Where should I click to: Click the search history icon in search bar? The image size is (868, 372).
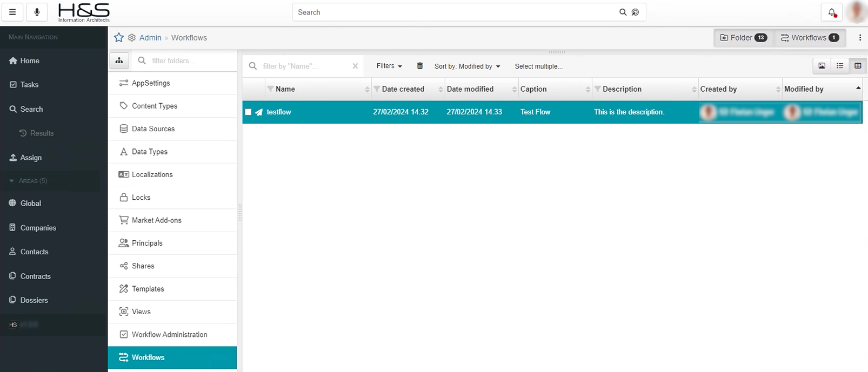[x=636, y=12]
